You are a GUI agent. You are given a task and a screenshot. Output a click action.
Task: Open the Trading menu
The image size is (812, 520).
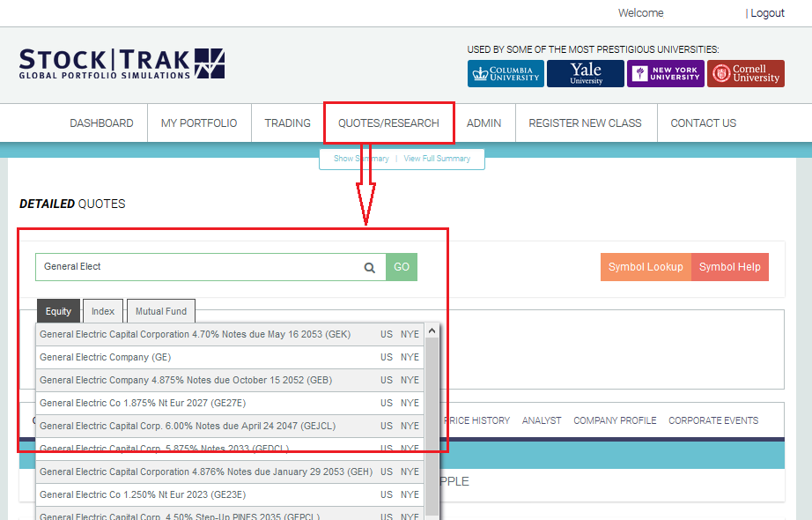pos(287,123)
